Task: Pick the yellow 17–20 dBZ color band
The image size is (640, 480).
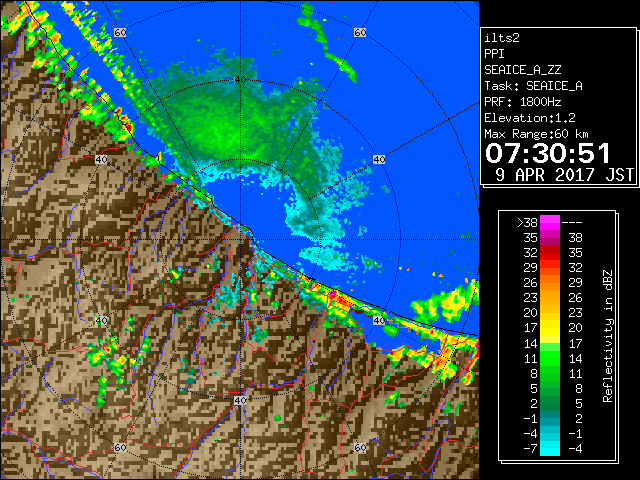Action: coord(550,328)
